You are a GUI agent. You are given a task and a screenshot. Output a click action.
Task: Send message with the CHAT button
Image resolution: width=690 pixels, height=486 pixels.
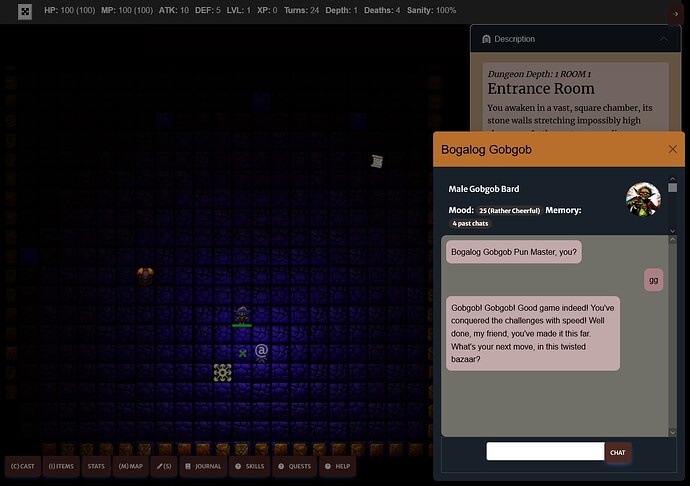point(618,452)
